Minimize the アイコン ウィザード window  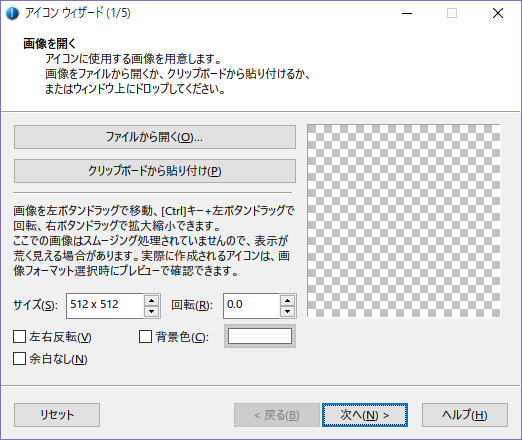pos(407,13)
